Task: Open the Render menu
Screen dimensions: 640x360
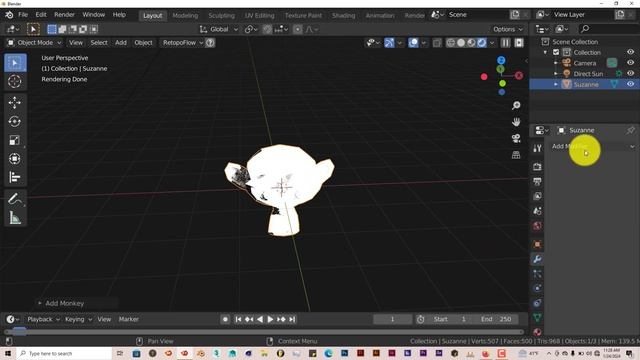Action: pos(64,15)
